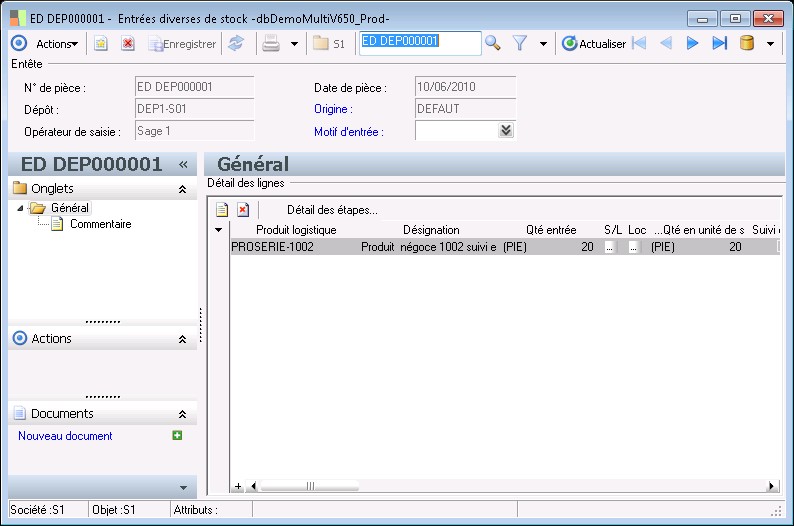Click the Date de pièce field
The height and width of the screenshot is (526, 794).
pyautogui.click(x=465, y=87)
